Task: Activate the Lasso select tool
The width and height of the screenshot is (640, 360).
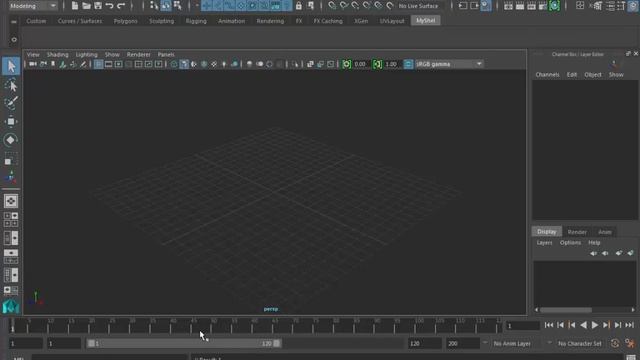Action: coord(11,85)
